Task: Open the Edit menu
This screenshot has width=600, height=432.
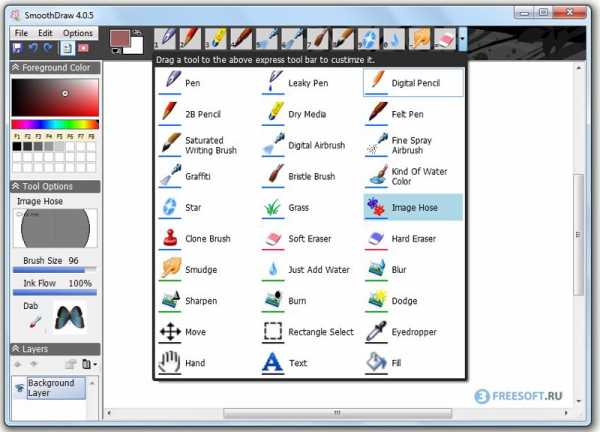Action: (45, 33)
